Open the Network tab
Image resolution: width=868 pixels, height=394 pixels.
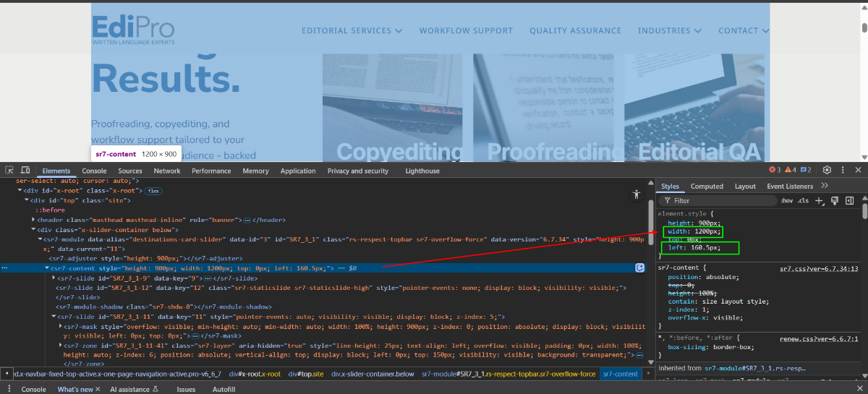[x=167, y=171]
